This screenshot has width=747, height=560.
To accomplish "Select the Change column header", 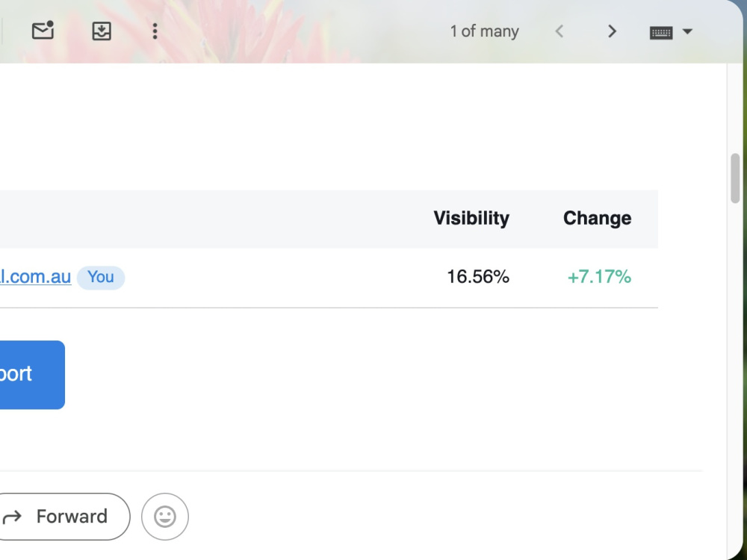I will (x=597, y=218).
